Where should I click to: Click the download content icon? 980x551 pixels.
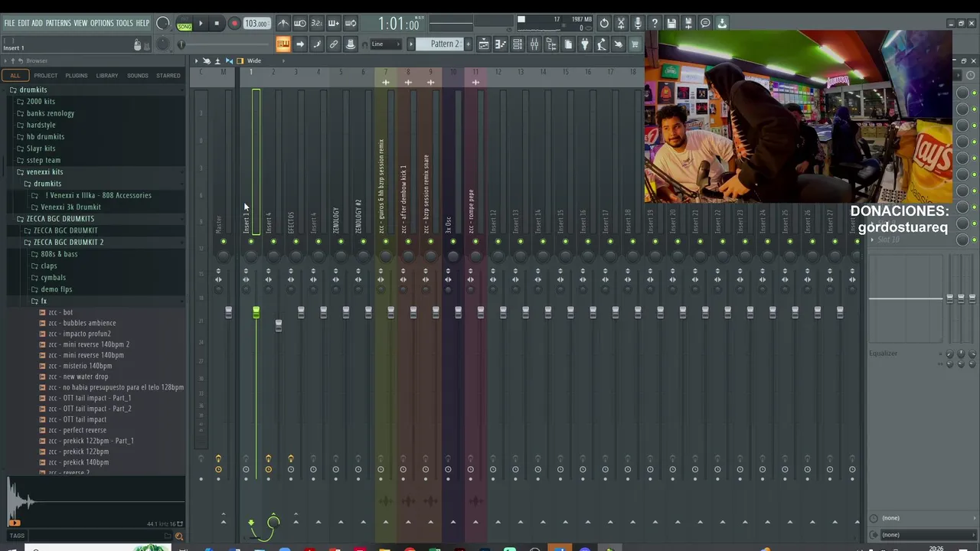(722, 23)
